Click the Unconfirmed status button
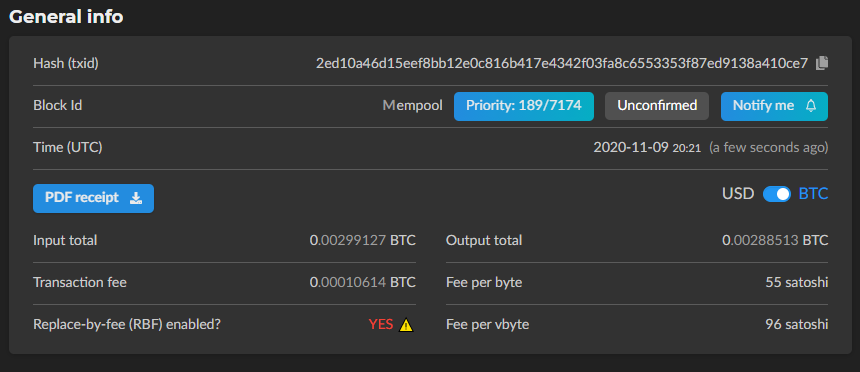Screen dimensions: 860x372 (x=657, y=106)
